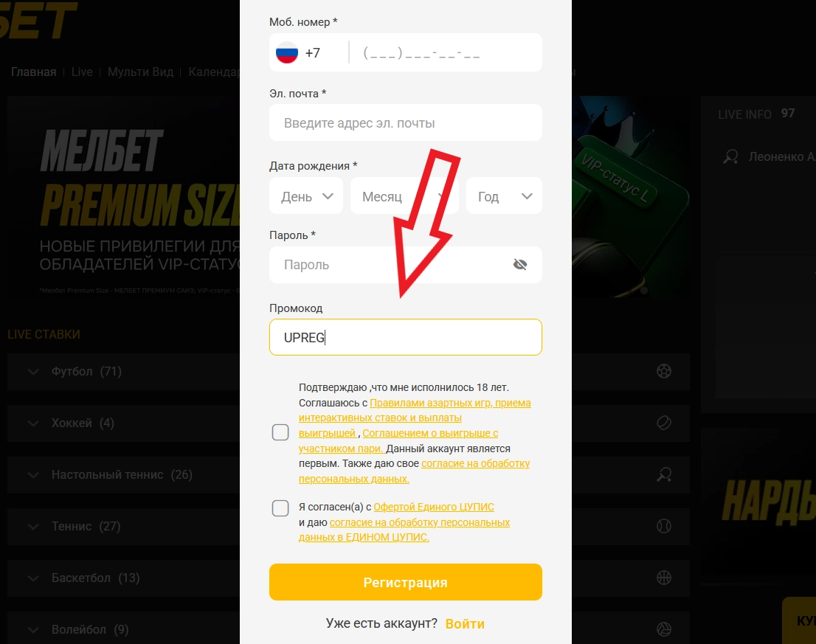Check the 18 years age confirmation box

coord(280,432)
